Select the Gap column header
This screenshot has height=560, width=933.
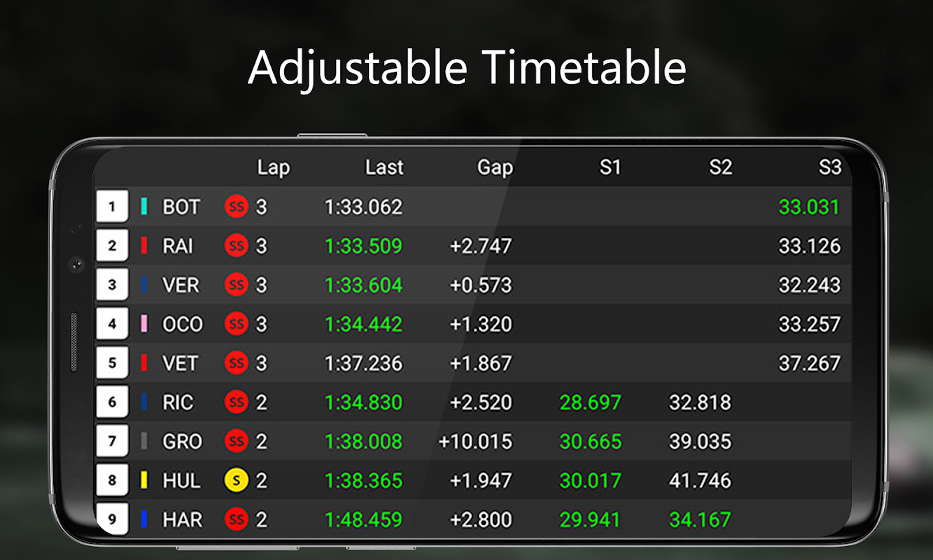495,168
